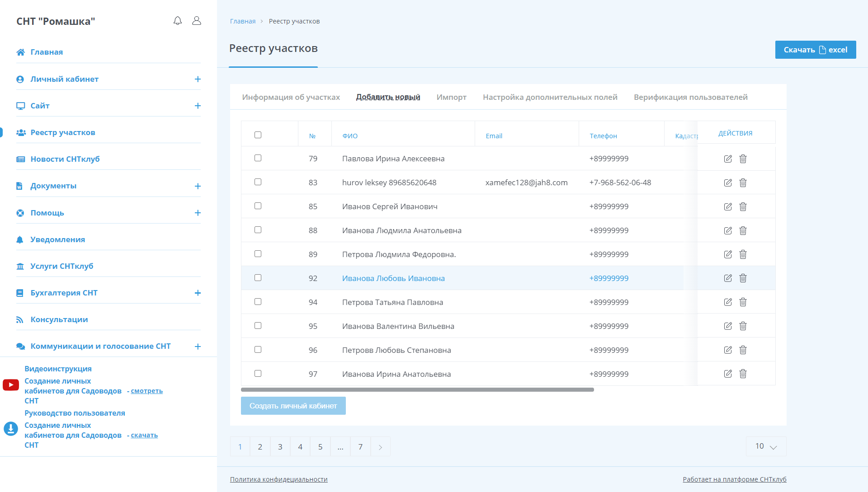Screen dimensions: 868x492
Task: Click the notifications bell icon
Action: point(178,21)
